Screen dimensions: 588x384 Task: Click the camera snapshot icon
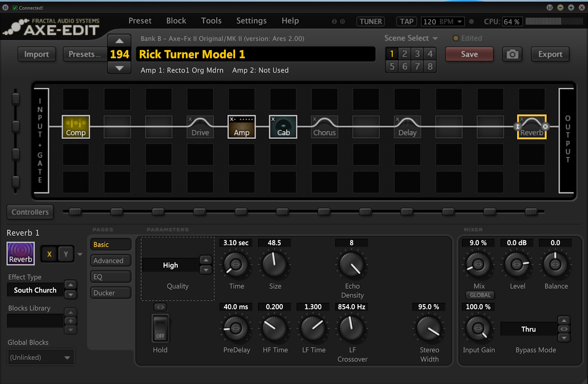tap(512, 54)
